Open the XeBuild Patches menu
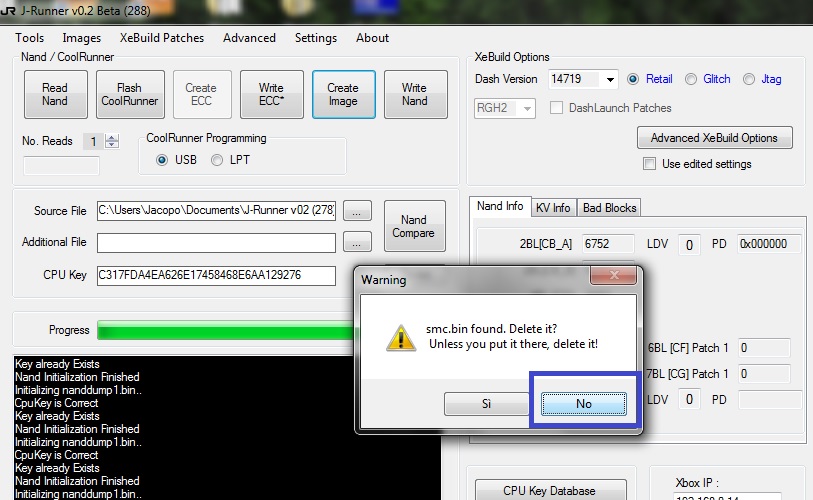This screenshot has height=500, width=813. coord(162,38)
